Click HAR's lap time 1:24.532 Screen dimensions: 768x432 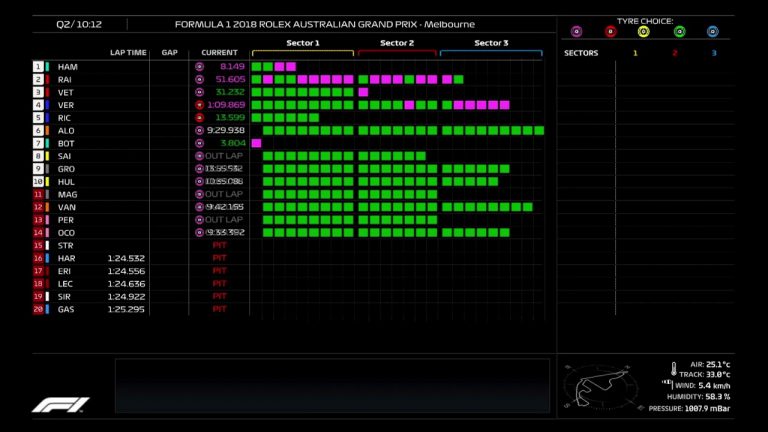pos(126,258)
